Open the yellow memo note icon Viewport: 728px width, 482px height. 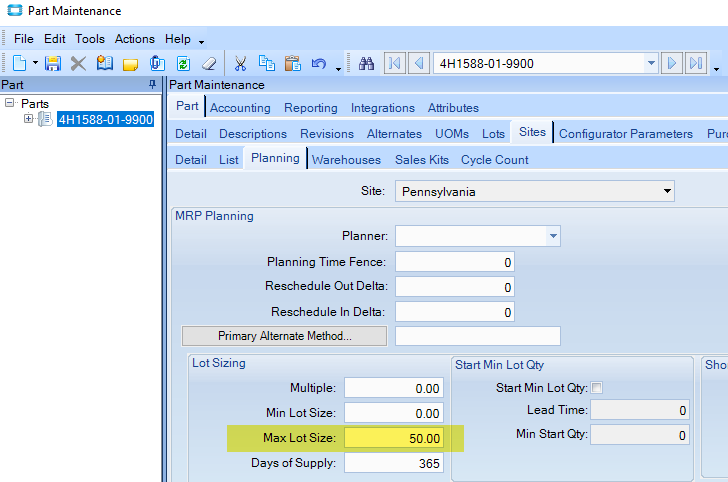[130, 64]
